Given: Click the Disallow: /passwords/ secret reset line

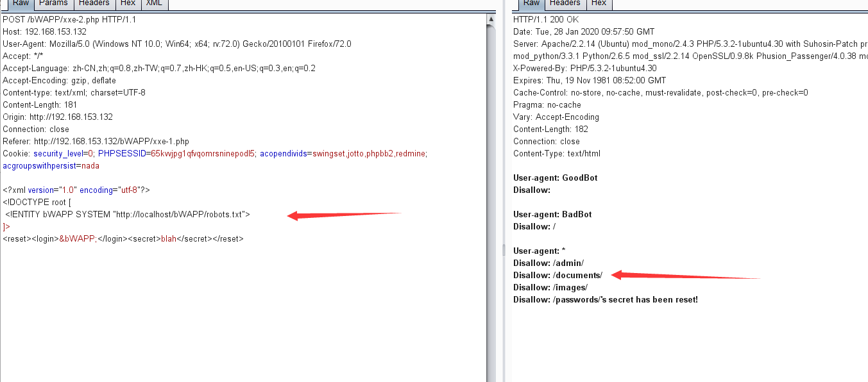Looking at the screenshot, I should pyautogui.click(x=606, y=300).
